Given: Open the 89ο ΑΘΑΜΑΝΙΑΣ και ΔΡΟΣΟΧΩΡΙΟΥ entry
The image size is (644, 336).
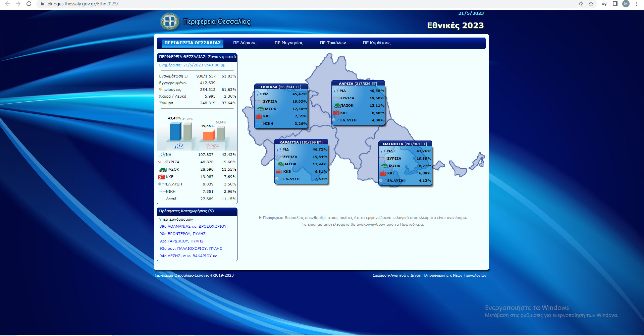Looking at the screenshot, I should click(194, 227).
